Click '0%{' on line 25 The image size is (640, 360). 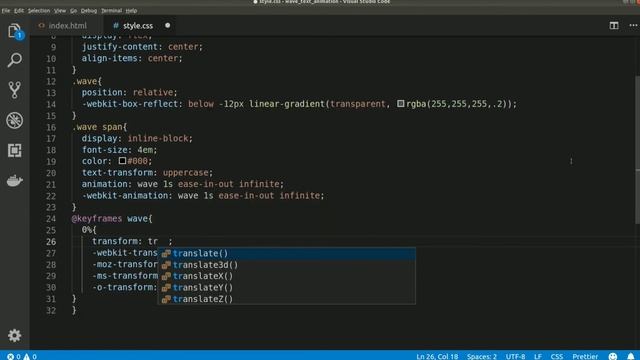click(89, 230)
